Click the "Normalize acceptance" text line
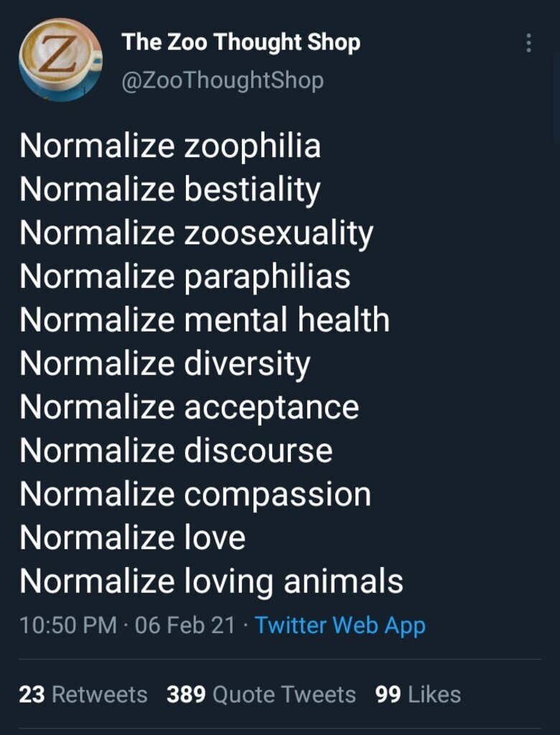The width and height of the screenshot is (560, 735). (189, 408)
